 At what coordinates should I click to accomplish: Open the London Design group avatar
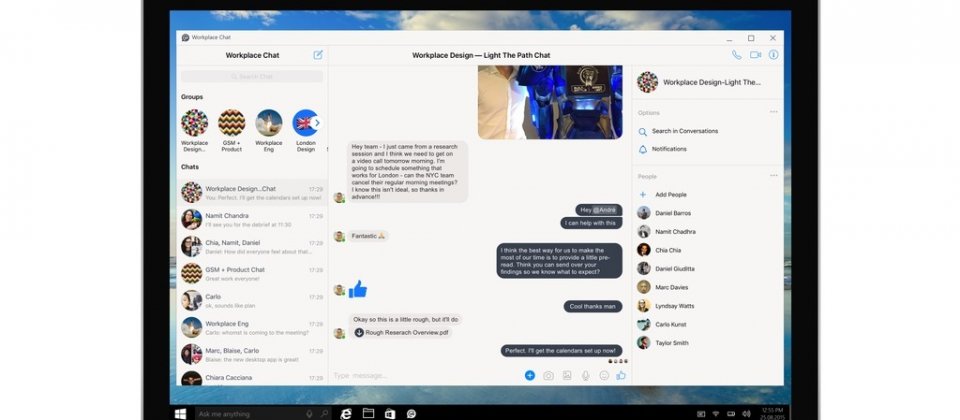click(305, 122)
